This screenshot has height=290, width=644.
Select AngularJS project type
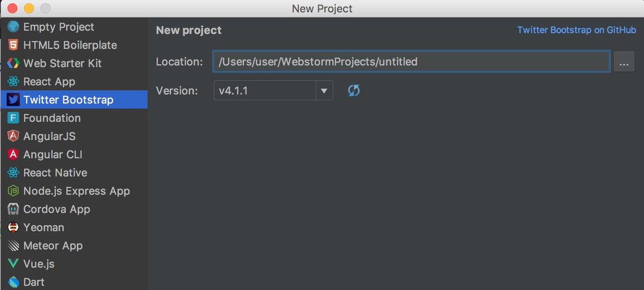(x=74, y=136)
